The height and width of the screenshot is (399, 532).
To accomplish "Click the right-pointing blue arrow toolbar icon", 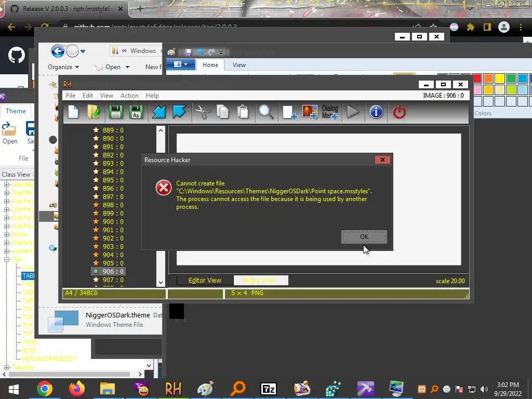I will point(179,112).
